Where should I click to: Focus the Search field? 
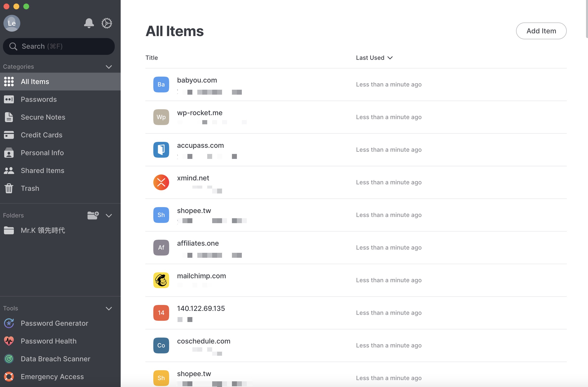tap(59, 46)
